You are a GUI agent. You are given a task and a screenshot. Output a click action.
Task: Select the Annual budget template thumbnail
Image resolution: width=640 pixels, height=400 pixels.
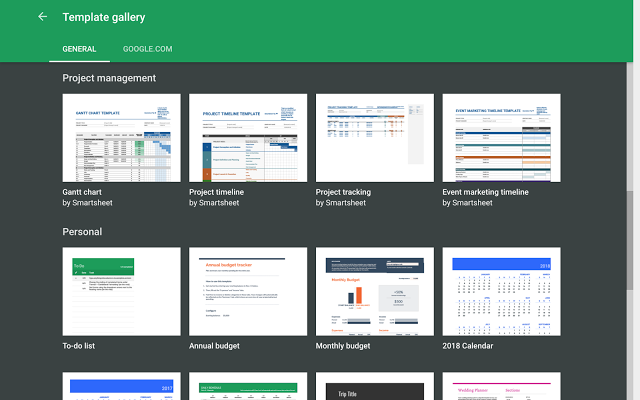coord(248,291)
